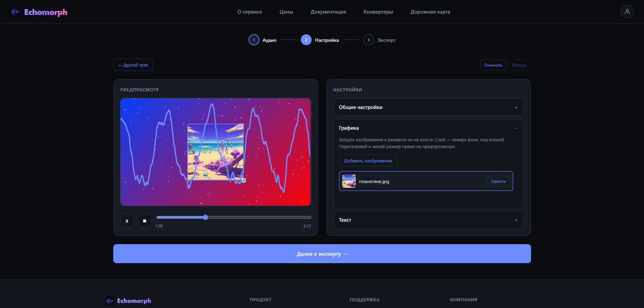Pause the preview playback
This screenshot has width=644, height=308.
click(x=127, y=221)
